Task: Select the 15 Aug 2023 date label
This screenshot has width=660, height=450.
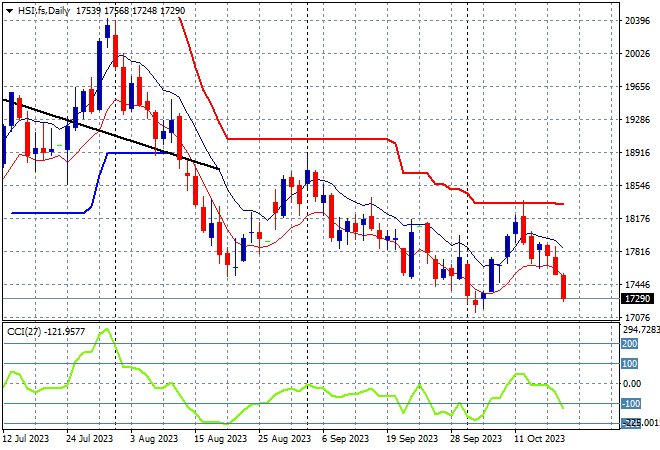Action: click(x=221, y=438)
